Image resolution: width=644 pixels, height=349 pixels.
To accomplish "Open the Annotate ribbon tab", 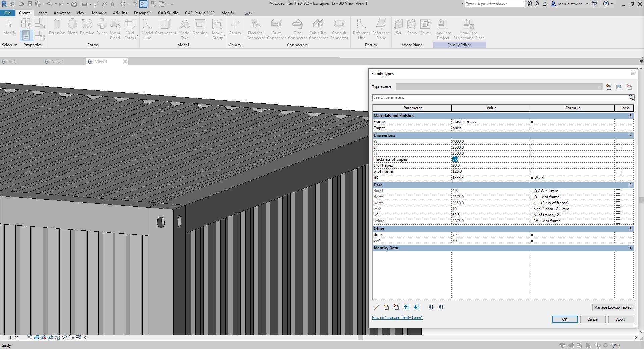I will 62,13.
